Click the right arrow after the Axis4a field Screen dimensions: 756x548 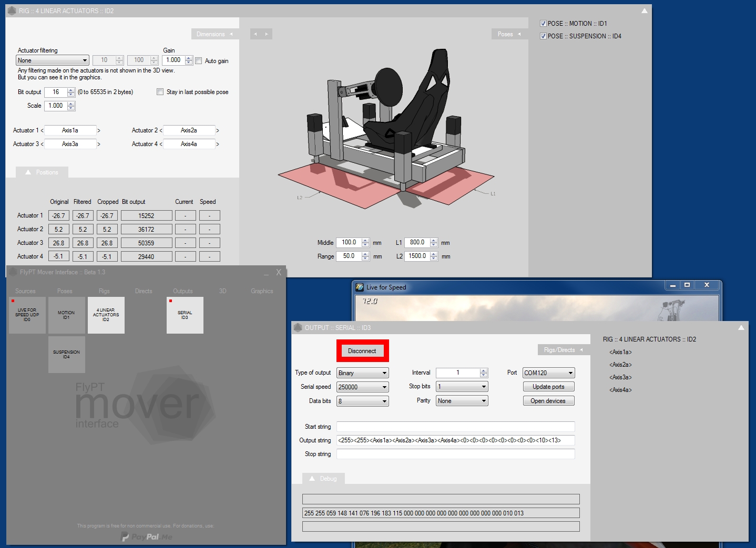click(x=218, y=144)
